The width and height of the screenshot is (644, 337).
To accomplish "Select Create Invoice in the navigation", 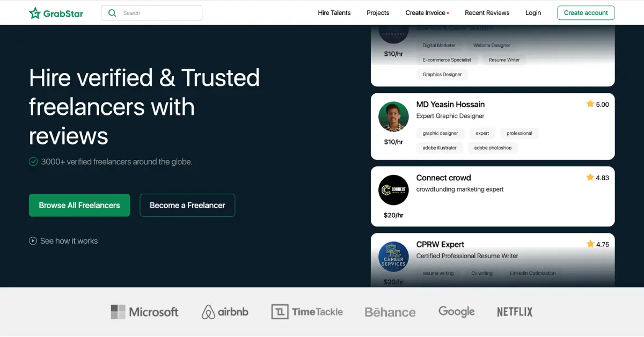I will click(x=425, y=12).
